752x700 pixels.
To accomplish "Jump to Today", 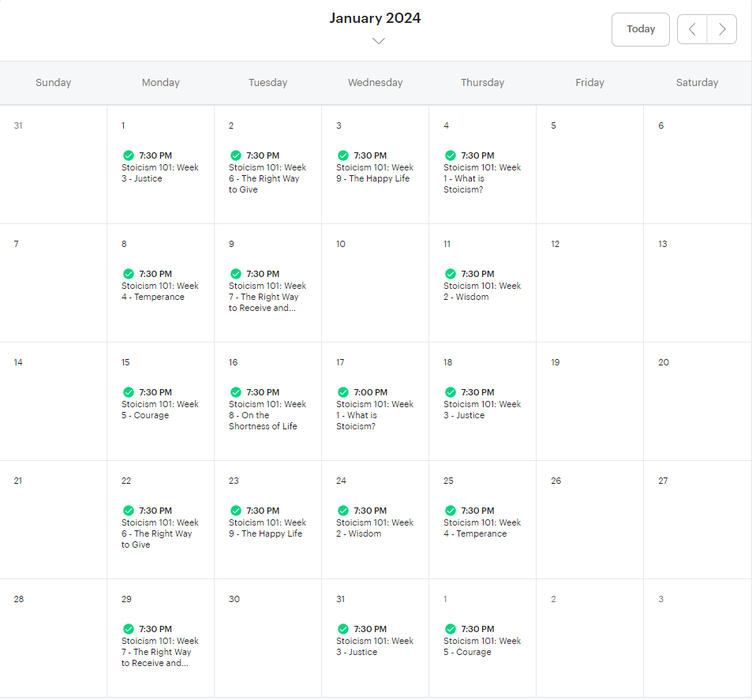I will click(x=641, y=29).
